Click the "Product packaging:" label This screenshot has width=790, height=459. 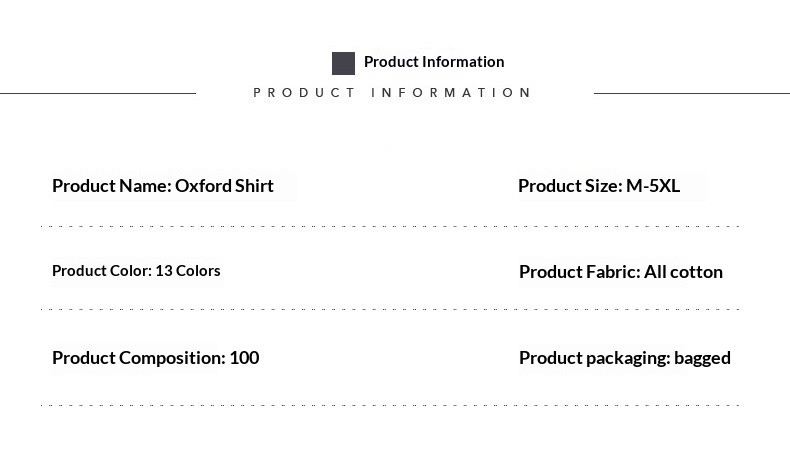point(594,358)
